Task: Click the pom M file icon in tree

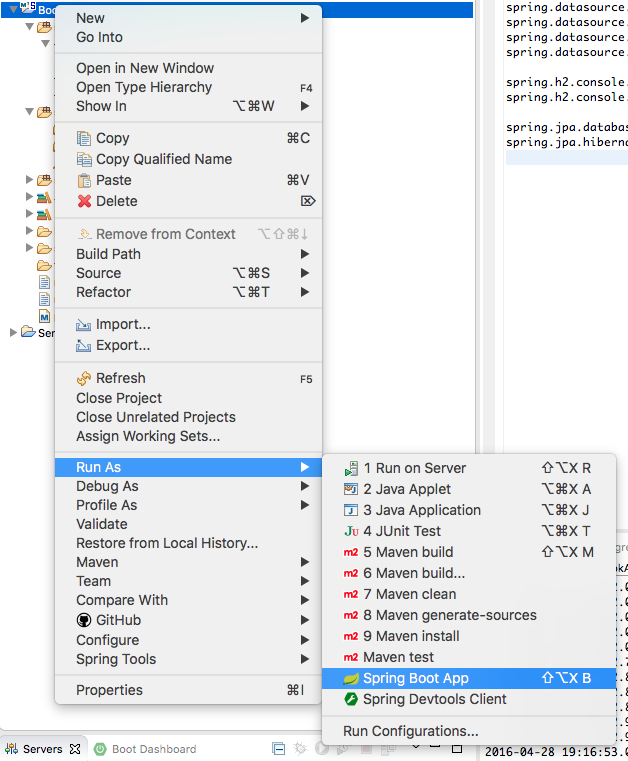Action: (44, 316)
